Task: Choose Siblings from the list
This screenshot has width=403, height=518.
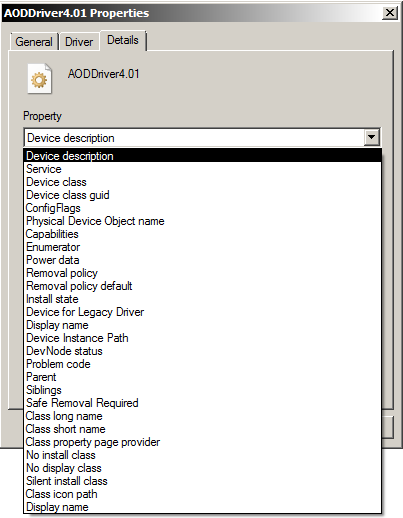Action: click(203, 390)
